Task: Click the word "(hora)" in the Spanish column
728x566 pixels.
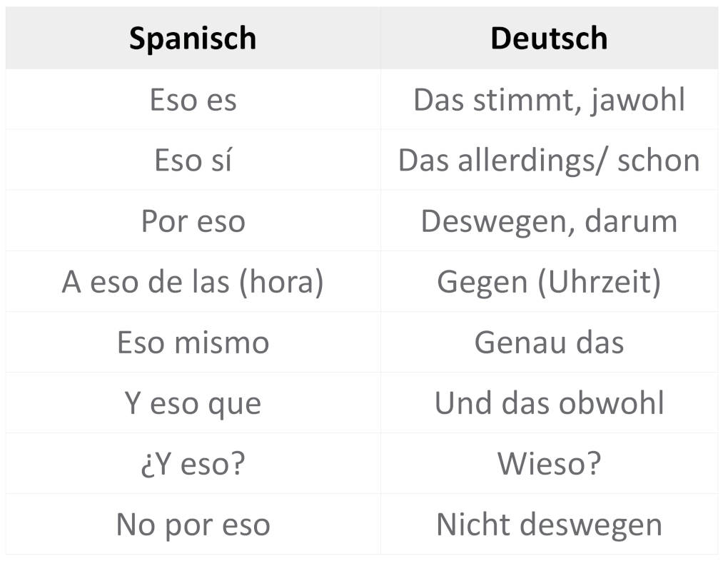Action: point(281,282)
